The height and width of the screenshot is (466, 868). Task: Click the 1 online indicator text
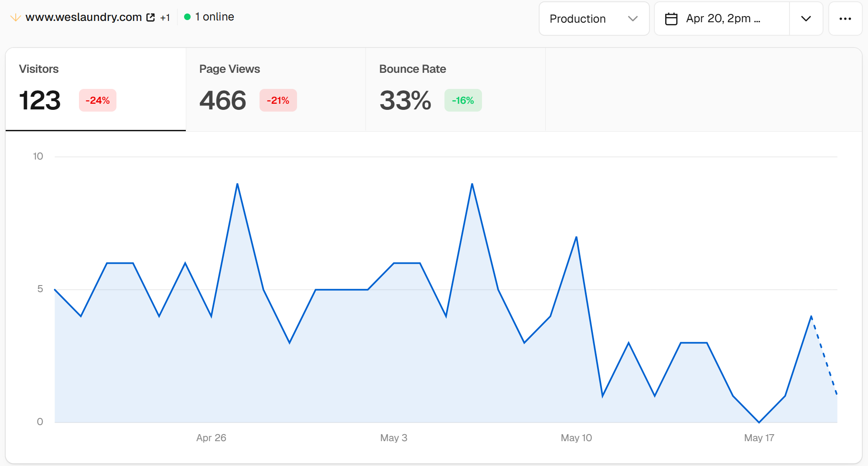tap(215, 17)
